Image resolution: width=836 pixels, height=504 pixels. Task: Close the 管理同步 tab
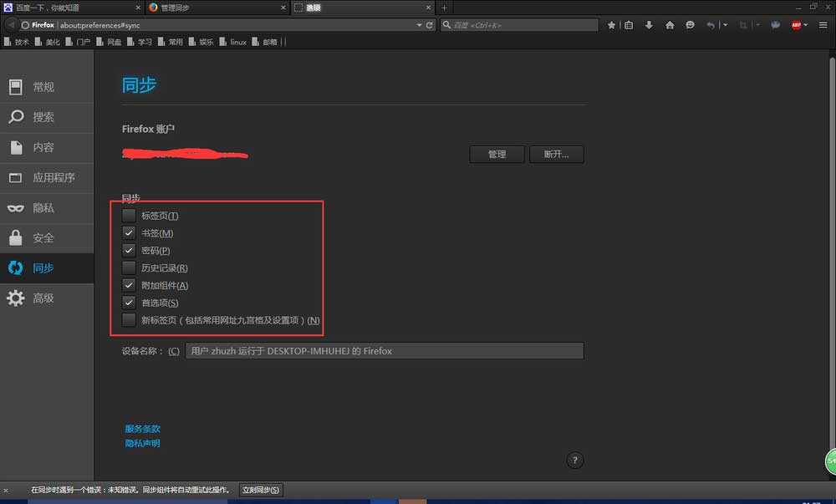coord(283,8)
